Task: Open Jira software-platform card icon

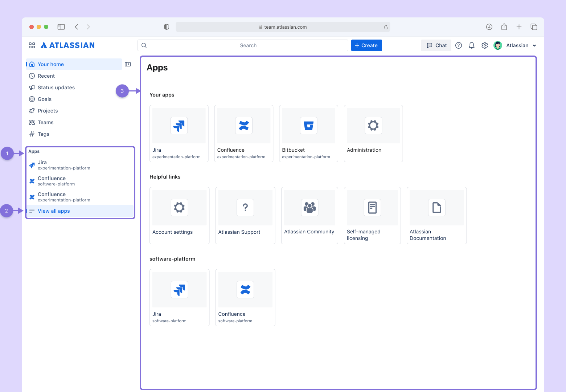Action: point(179,290)
